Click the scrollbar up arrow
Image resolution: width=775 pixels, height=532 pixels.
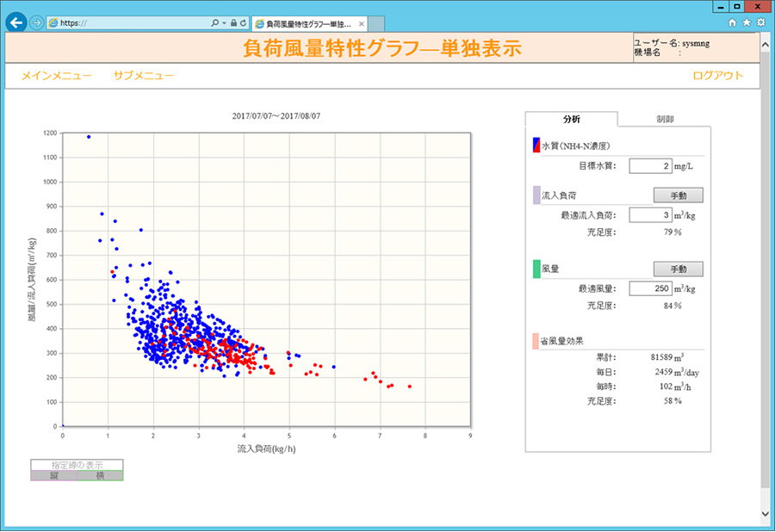pyautogui.click(x=766, y=45)
